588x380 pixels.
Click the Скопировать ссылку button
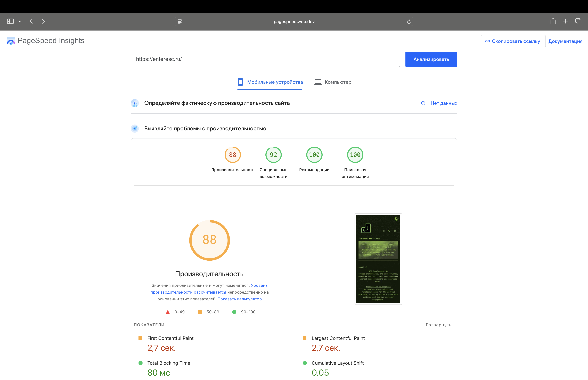(x=513, y=41)
